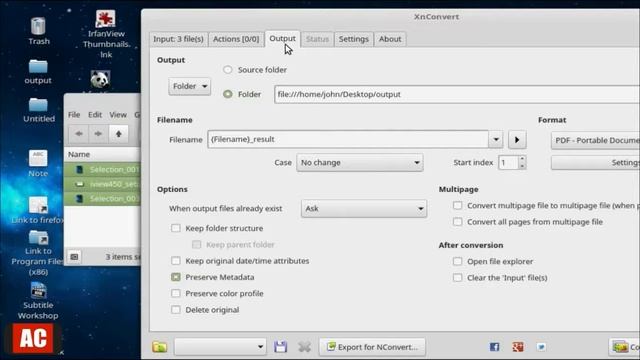Viewport: 640px width, 360px height.
Task: Click the Start index number field
Action: click(x=508, y=162)
